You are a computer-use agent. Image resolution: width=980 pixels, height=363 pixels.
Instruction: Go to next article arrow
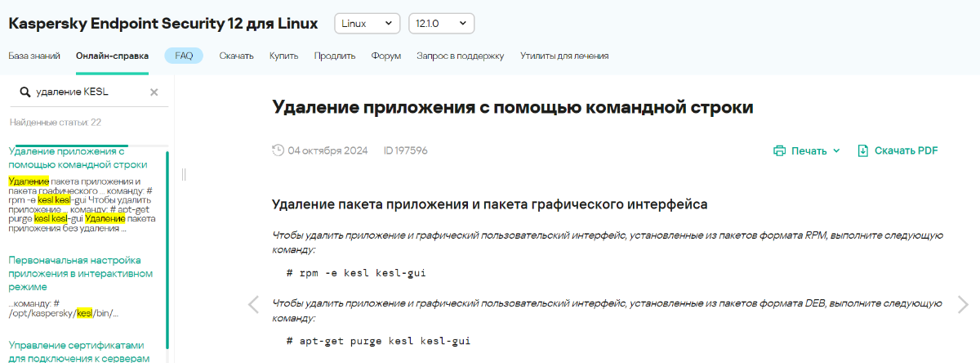[964, 304]
